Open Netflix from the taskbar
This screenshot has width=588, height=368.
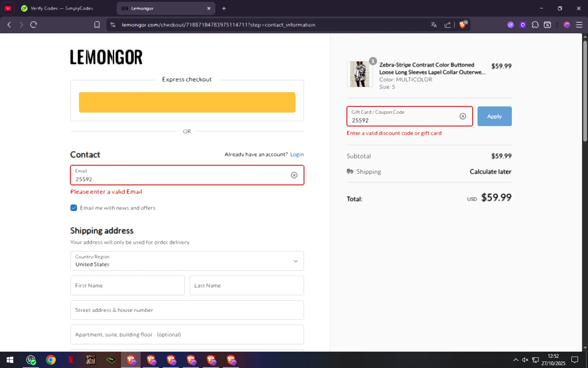(71, 360)
